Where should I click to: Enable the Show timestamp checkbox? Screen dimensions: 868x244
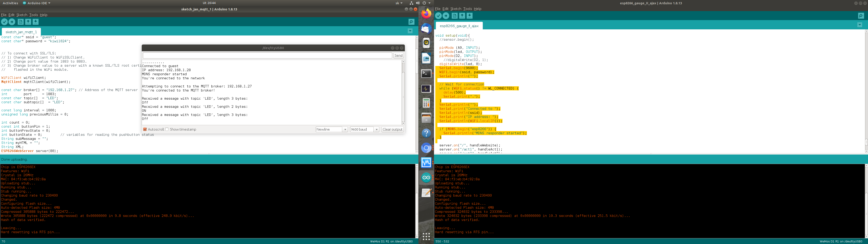[167, 129]
